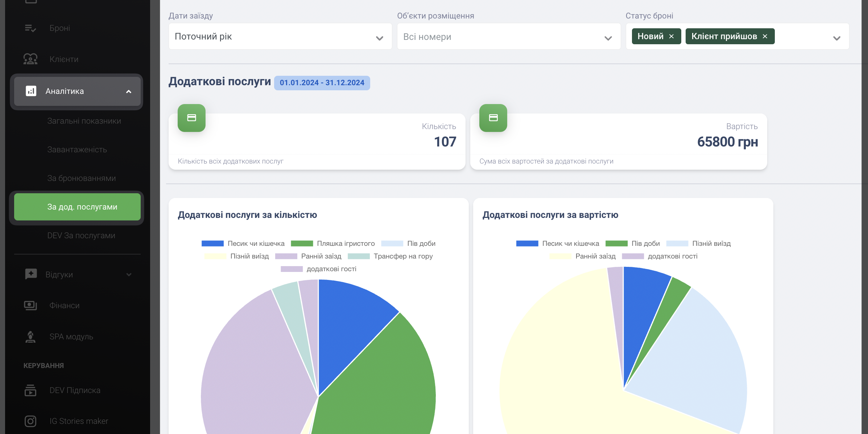
Task: Click the Фінанси money icon
Action: [x=30, y=306]
